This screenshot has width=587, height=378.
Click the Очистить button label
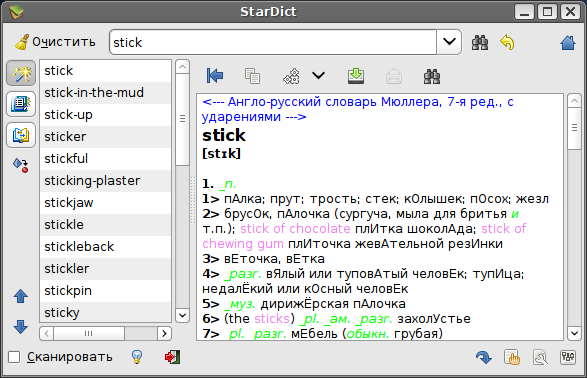tap(64, 42)
